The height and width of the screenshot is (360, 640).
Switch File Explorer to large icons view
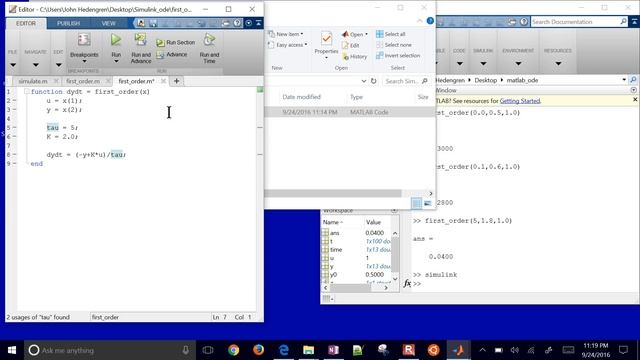coord(427,203)
